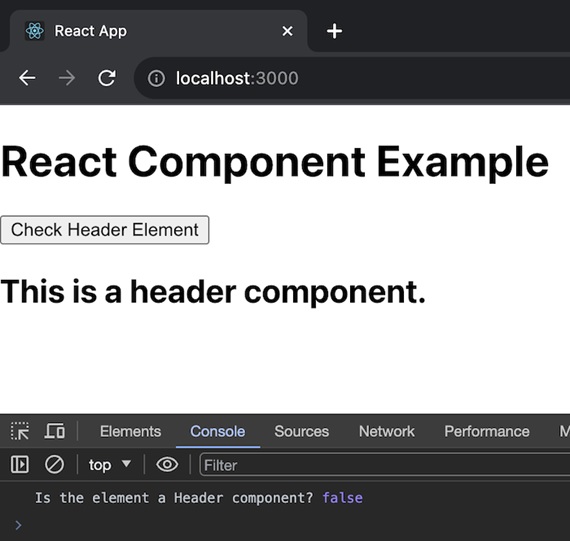Switch to the Console tab

218,432
